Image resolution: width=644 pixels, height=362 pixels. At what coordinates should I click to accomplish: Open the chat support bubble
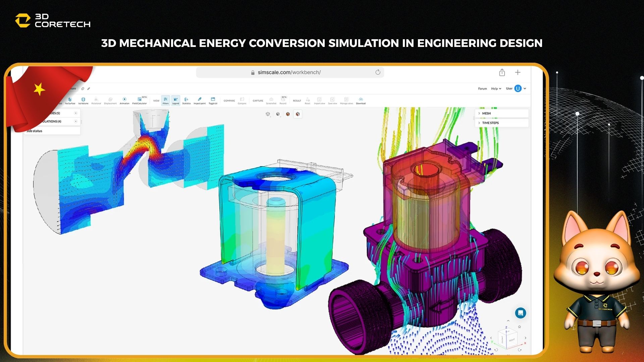[x=520, y=313]
